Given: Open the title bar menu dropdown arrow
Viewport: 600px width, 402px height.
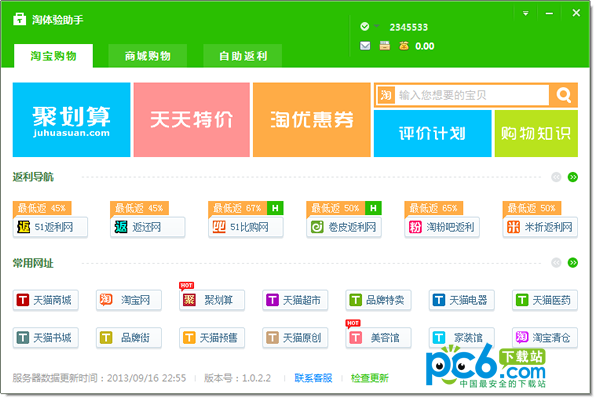Looking at the screenshot, I should coord(526,13).
